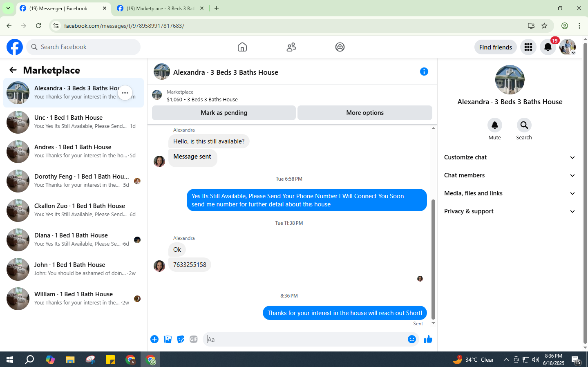Search in conversation with the magnifier icon
The width and height of the screenshot is (588, 367).
coord(524,125)
